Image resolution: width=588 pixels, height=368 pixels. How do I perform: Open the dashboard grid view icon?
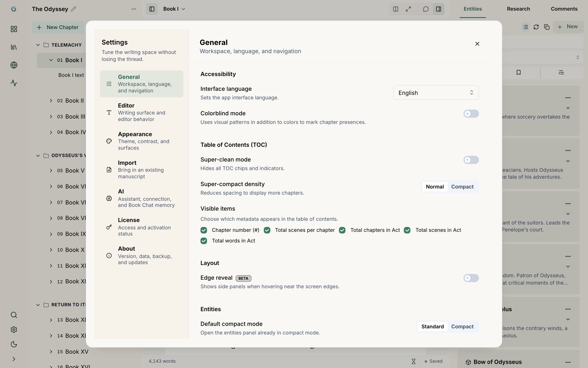tap(14, 29)
